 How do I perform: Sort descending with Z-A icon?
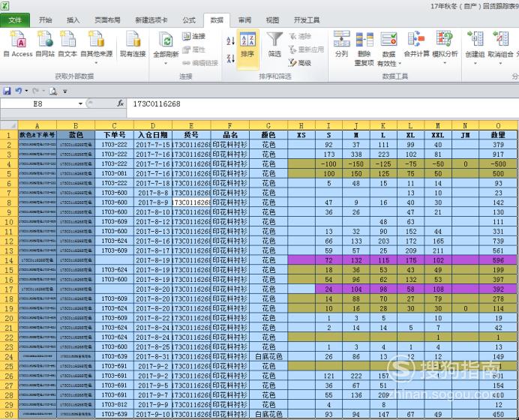[230, 58]
